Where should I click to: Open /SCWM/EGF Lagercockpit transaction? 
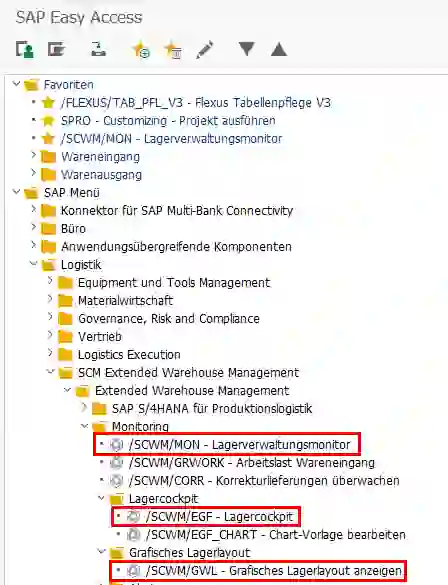[219, 517]
